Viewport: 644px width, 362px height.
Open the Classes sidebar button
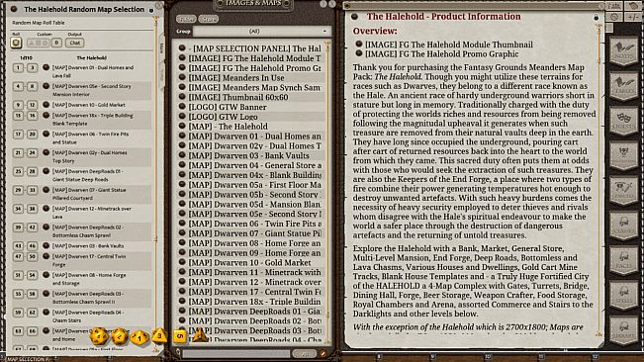623,226
